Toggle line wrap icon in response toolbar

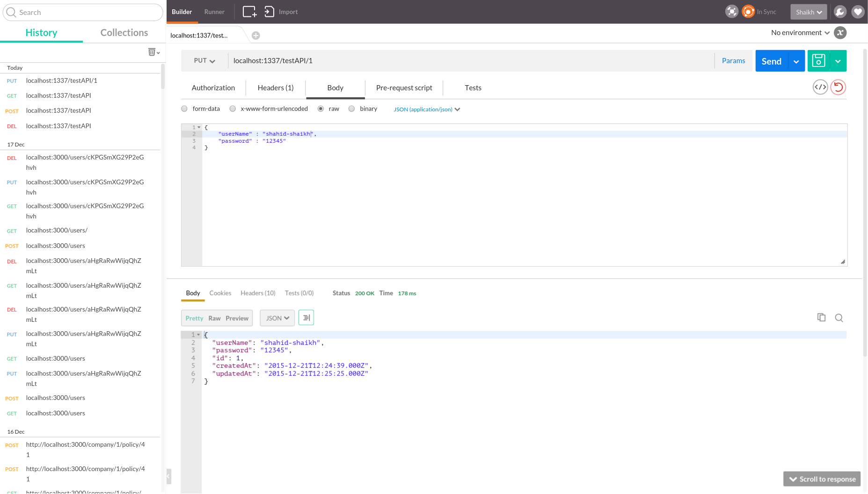306,318
